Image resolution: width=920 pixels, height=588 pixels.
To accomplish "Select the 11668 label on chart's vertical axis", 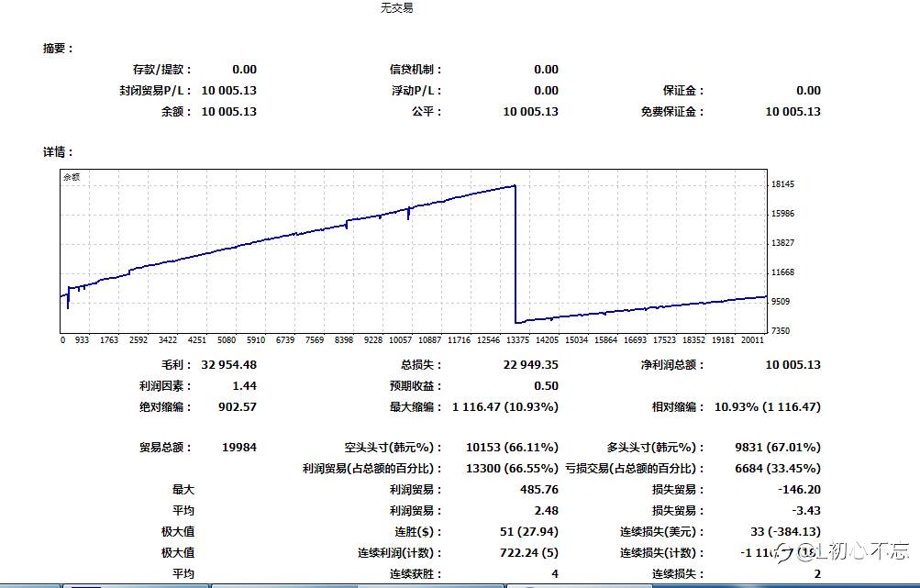I will pyautogui.click(x=782, y=272).
